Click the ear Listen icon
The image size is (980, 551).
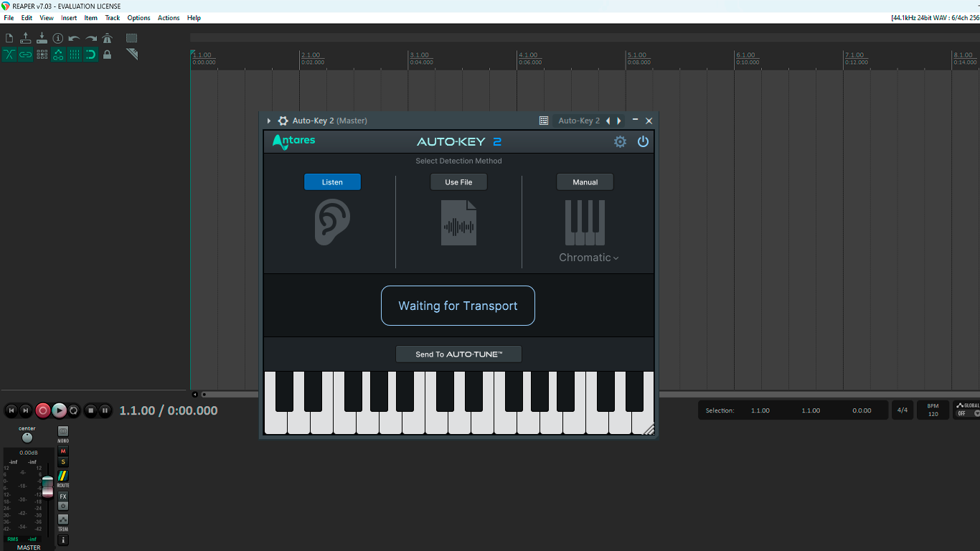pyautogui.click(x=332, y=222)
